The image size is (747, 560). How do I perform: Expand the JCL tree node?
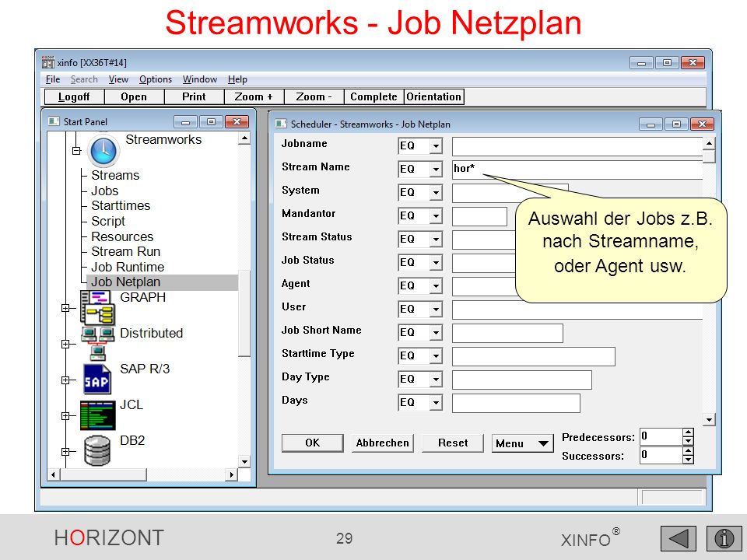pos(65,415)
